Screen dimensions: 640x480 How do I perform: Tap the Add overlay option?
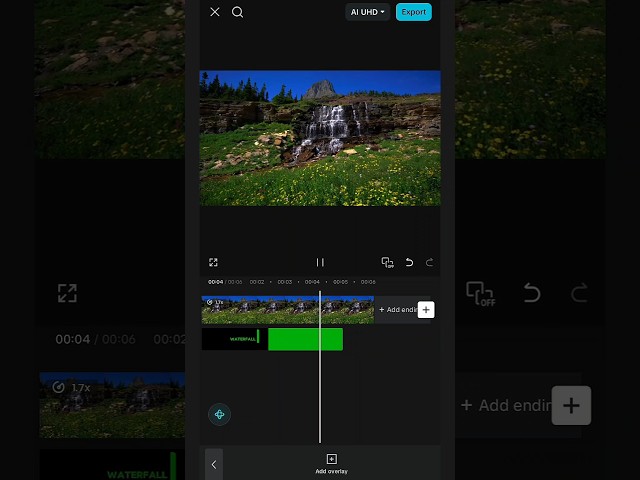pos(331,464)
